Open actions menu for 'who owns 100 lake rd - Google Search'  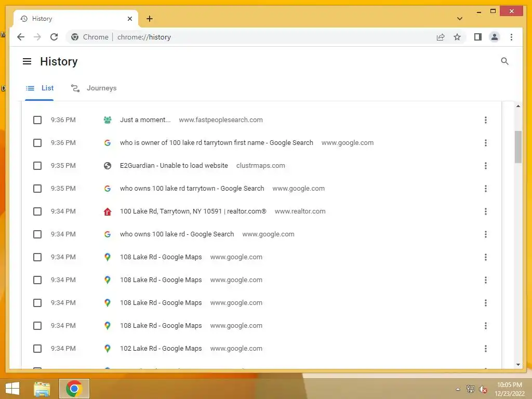(486, 234)
